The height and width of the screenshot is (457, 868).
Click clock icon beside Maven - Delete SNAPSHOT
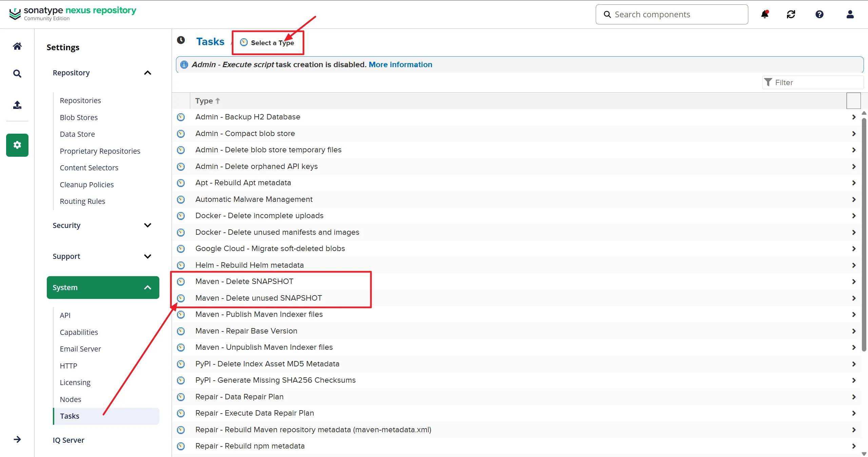pyautogui.click(x=181, y=282)
